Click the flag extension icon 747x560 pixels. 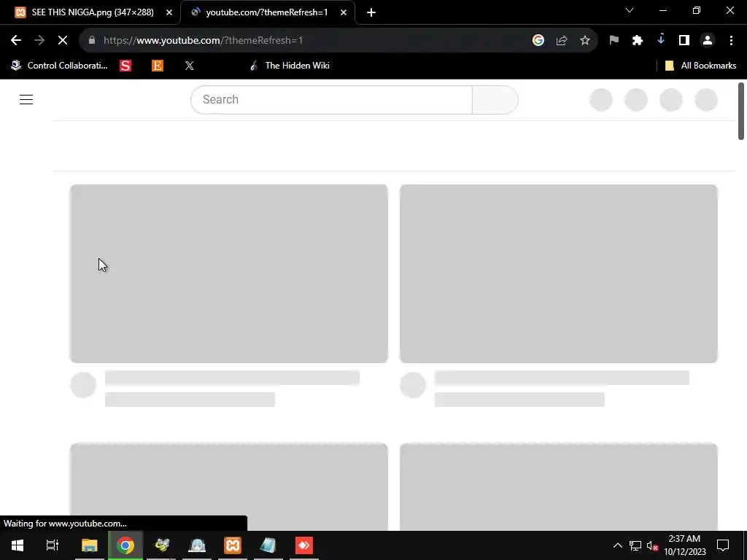614,41
